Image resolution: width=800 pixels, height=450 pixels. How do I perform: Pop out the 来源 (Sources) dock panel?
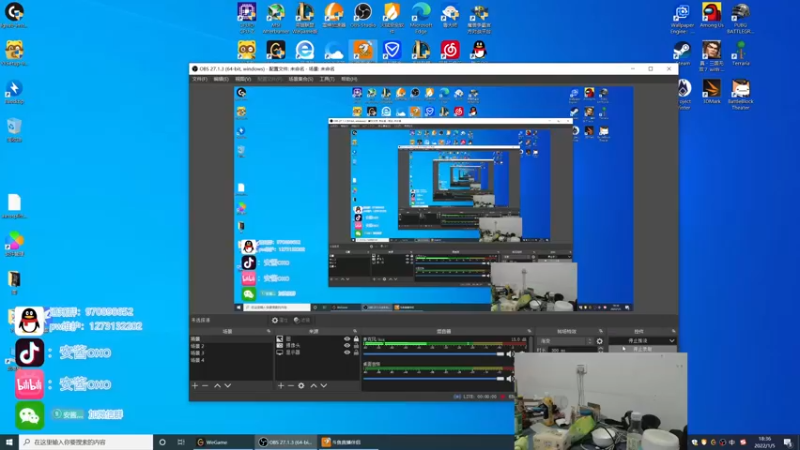(x=355, y=331)
